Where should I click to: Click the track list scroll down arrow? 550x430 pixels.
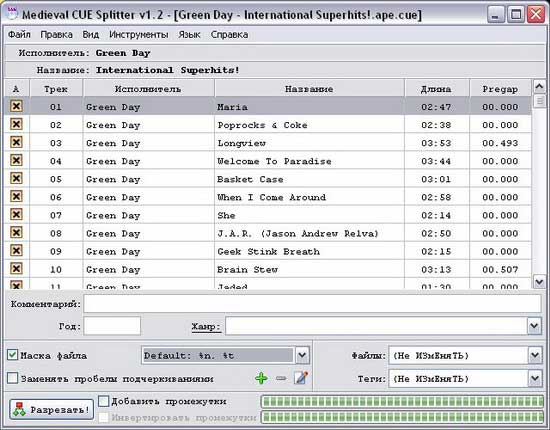539,281
